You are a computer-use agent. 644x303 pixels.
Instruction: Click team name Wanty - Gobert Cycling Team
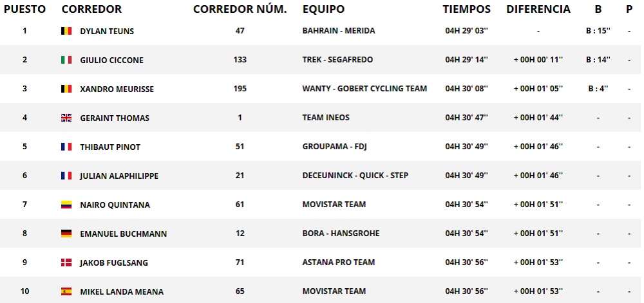[365, 89]
